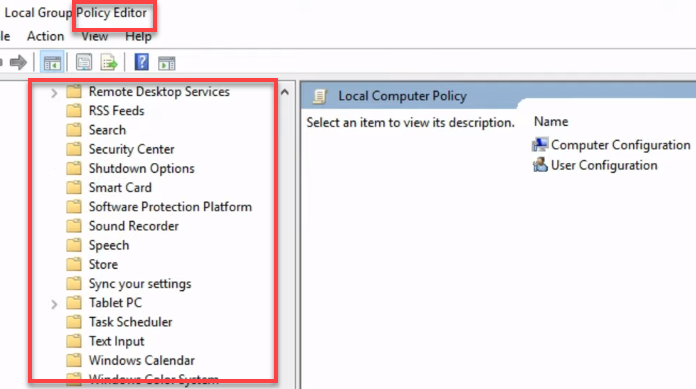This screenshot has width=696, height=389.
Task: Click the Export List toolbar icon
Action: (109, 63)
